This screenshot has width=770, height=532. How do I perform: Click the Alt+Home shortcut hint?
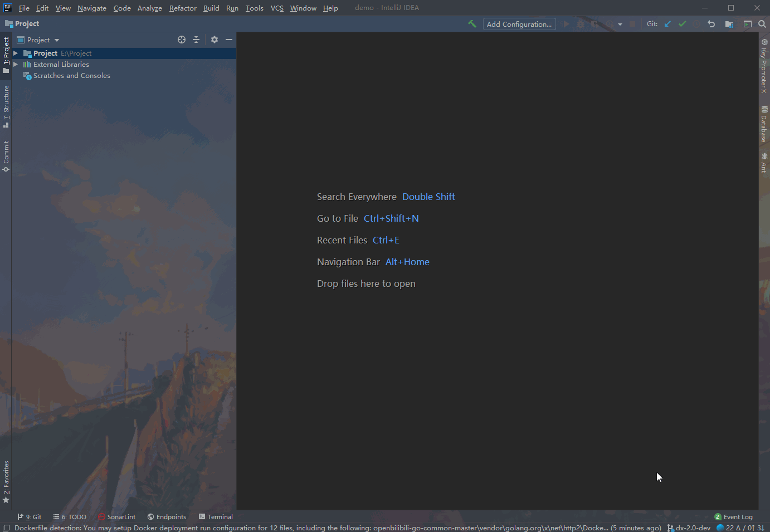(x=407, y=262)
